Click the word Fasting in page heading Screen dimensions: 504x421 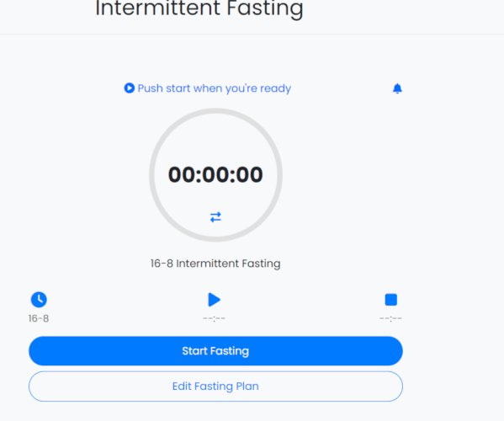[x=265, y=9]
